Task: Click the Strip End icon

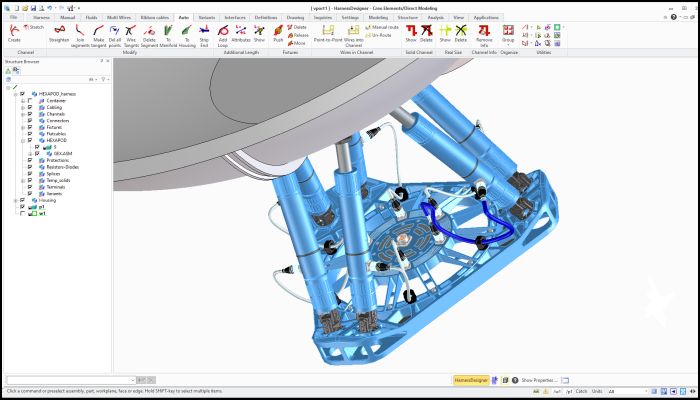Action: (204, 34)
